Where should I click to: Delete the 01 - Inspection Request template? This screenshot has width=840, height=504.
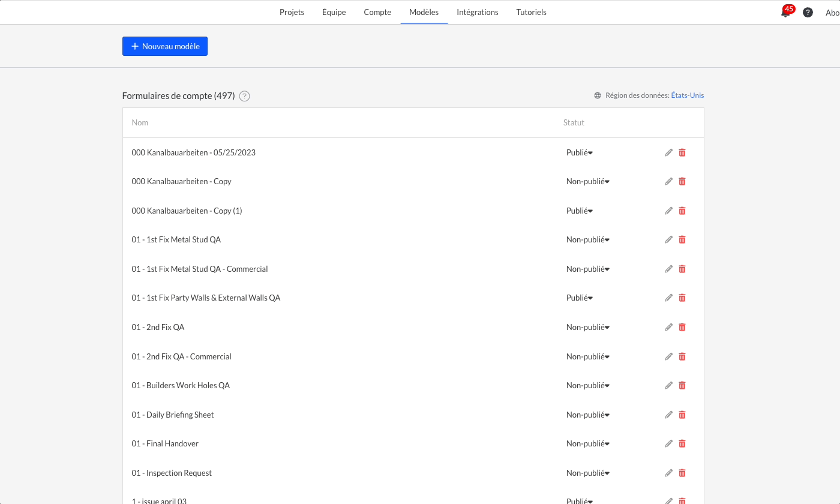tap(682, 473)
